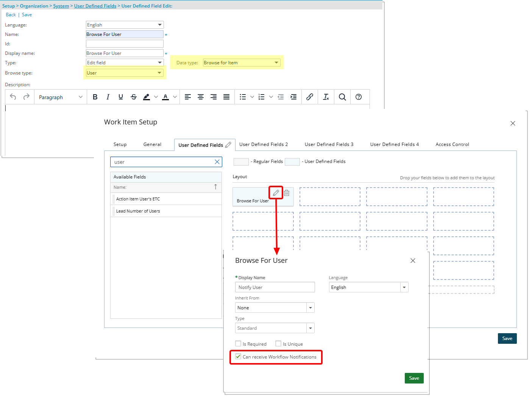Delete the Browse For User layout field
The height and width of the screenshot is (399, 532).
(x=287, y=193)
